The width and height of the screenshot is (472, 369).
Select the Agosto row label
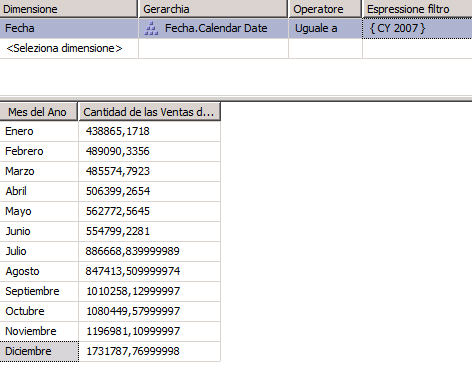(x=39, y=271)
